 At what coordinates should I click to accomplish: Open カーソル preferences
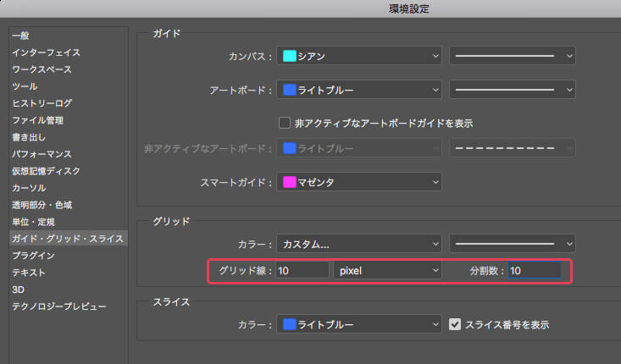[29, 188]
